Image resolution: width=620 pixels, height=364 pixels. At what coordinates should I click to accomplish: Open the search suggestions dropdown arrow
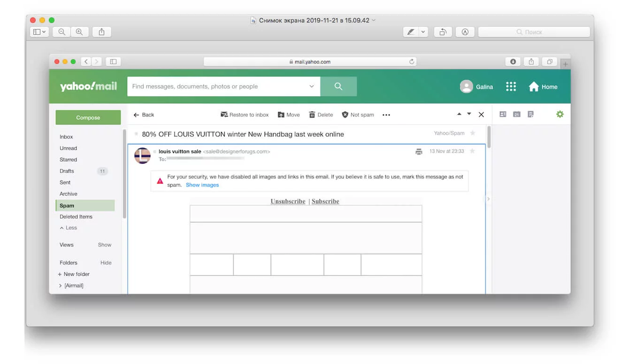point(311,86)
